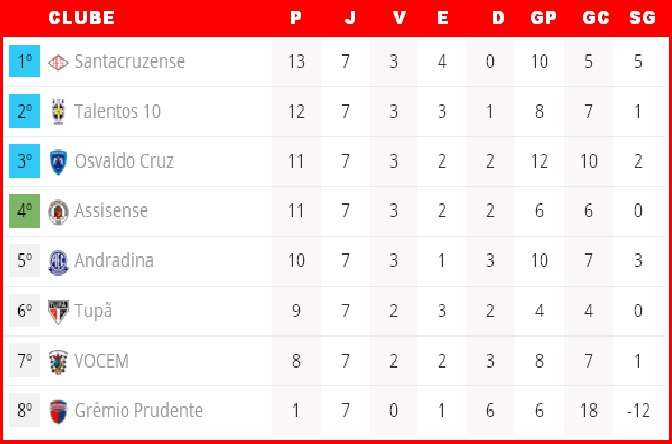
Task: Click the Santacruzense club crest icon
Action: pos(58,63)
